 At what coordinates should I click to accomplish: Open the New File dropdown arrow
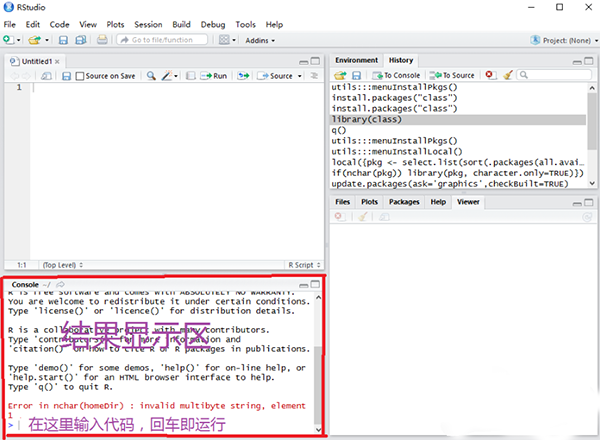(x=18, y=40)
